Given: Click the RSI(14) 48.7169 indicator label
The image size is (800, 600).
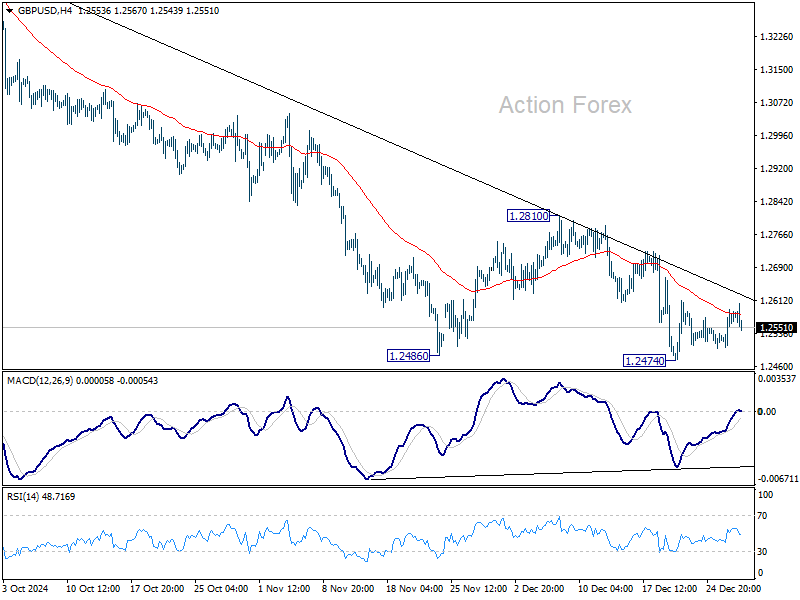Looking at the screenshot, I should click(41, 496).
